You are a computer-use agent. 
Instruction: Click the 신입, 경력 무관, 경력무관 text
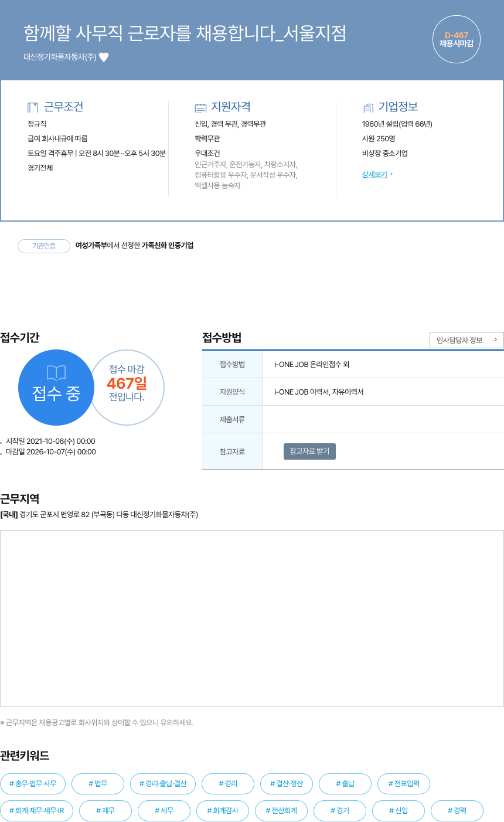(x=230, y=124)
